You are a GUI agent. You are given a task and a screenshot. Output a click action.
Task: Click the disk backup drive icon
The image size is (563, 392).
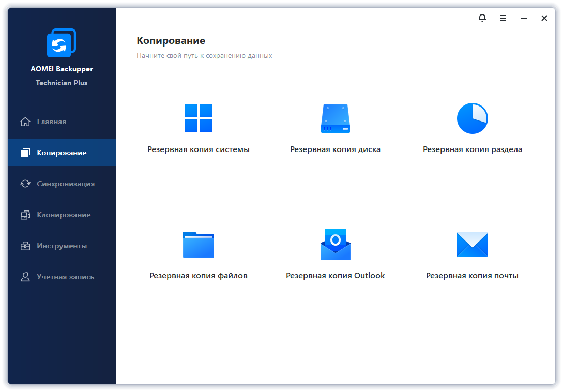335,118
